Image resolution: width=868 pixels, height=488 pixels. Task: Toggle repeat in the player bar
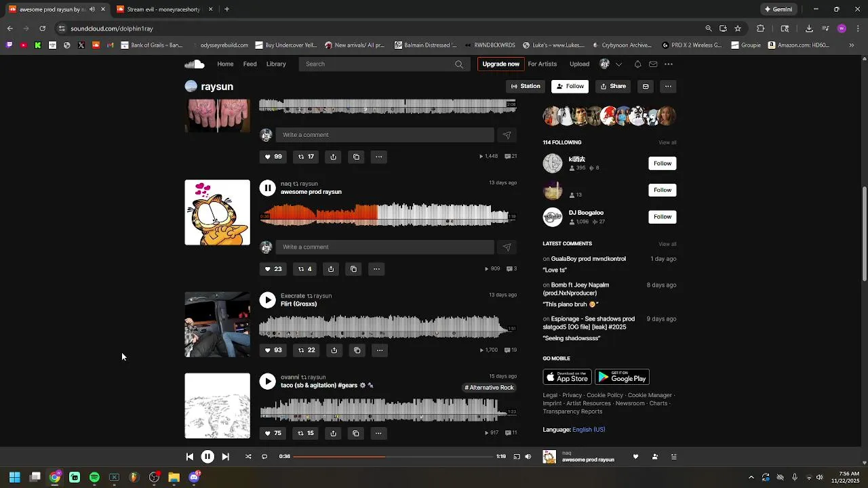coord(264,457)
